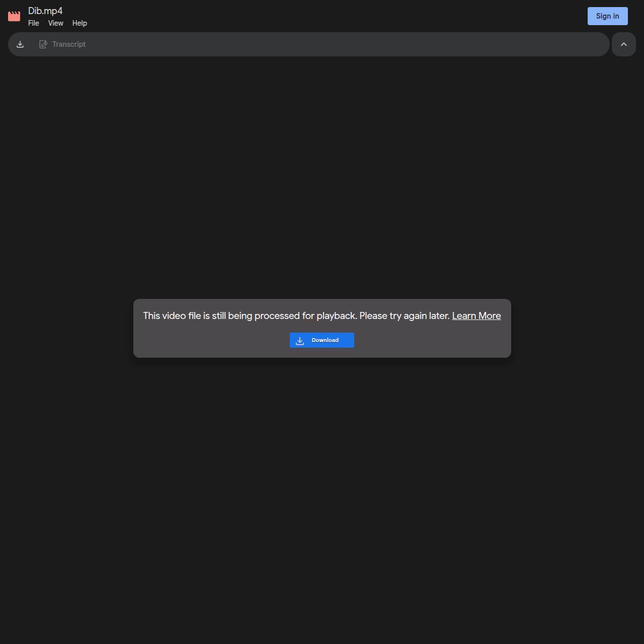Click the Dib.mp4 file name title
The height and width of the screenshot is (644, 644).
coord(45,11)
